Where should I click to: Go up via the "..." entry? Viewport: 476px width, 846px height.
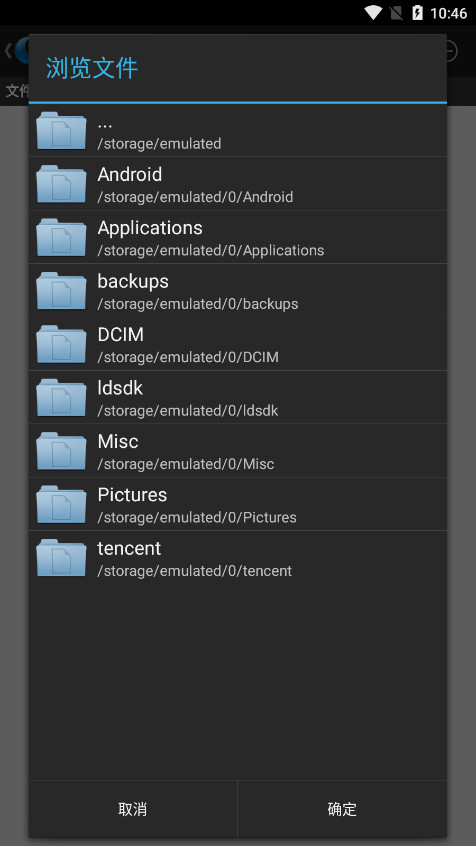pos(237,131)
